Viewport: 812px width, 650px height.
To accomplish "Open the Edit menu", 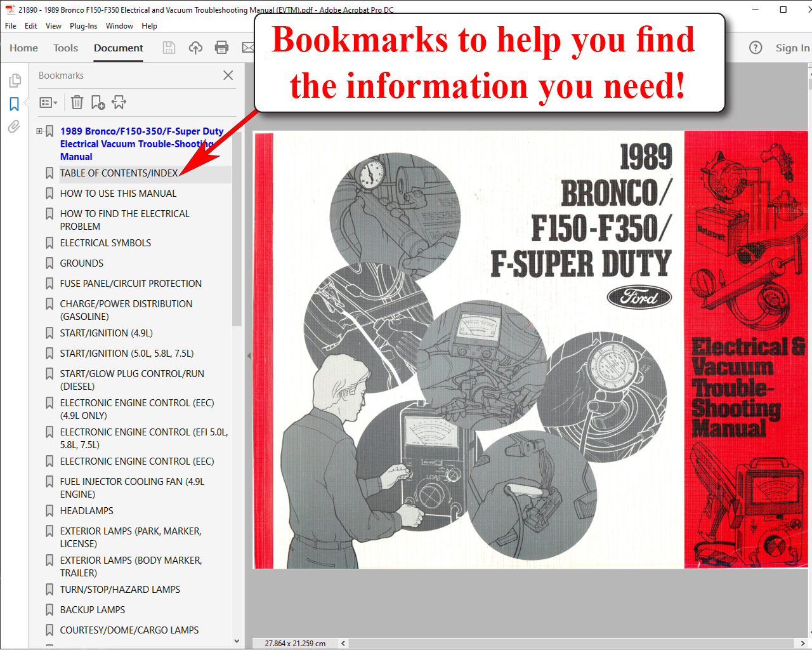I will click(31, 26).
